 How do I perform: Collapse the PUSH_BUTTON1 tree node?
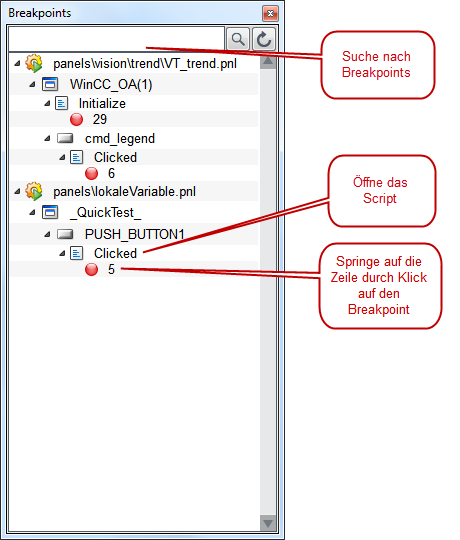click(x=47, y=235)
